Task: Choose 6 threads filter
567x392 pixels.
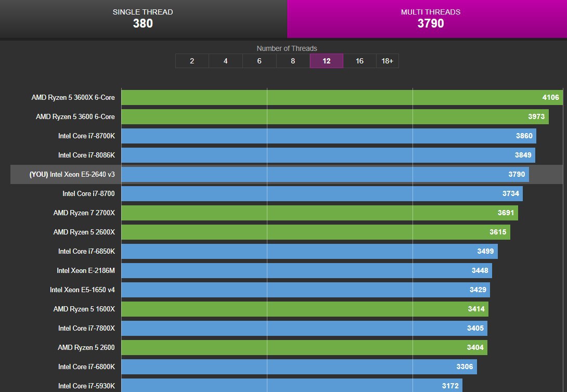Action: pos(259,61)
